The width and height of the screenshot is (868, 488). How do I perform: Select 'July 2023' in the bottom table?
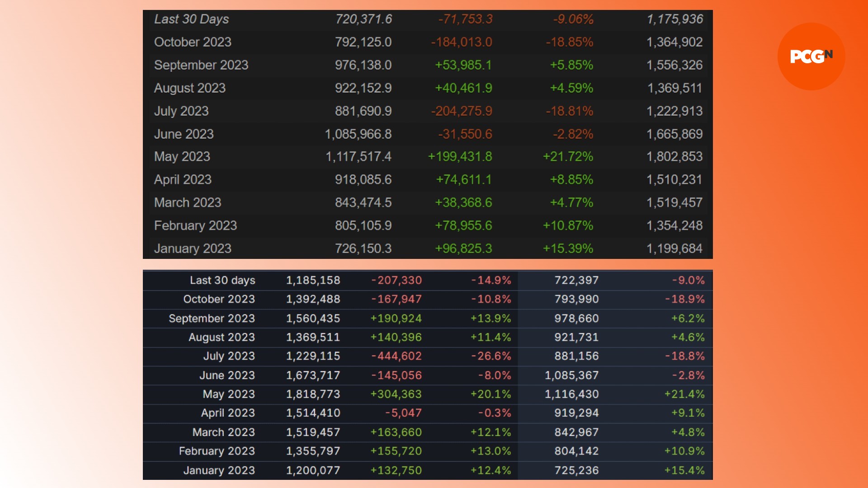coord(229,356)
